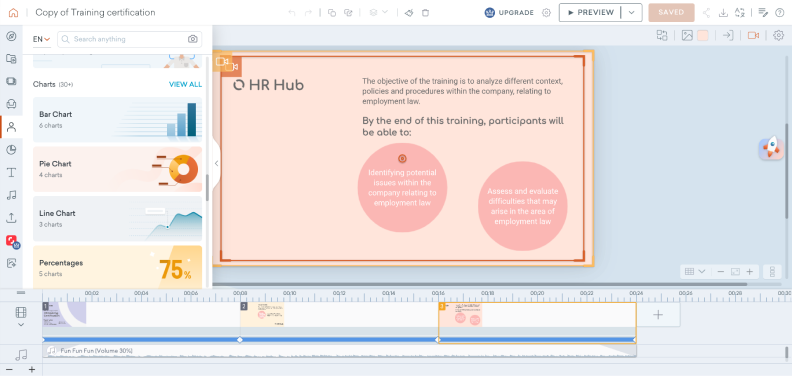Image resolution: width=792 pixels, height=376 pixels.
Task: Zoom in timeline with plus button
Action: click(32, 369)
